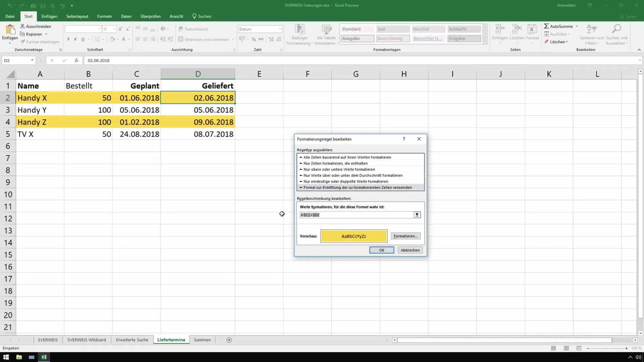The width and height of the screenshot is (644, 362).
Task: Toggle italic formatting K button
Action: [75, 39]
